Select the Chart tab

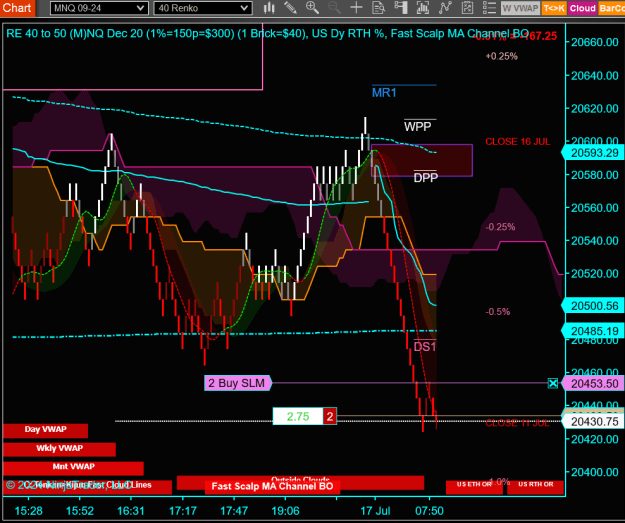point(17,8)
